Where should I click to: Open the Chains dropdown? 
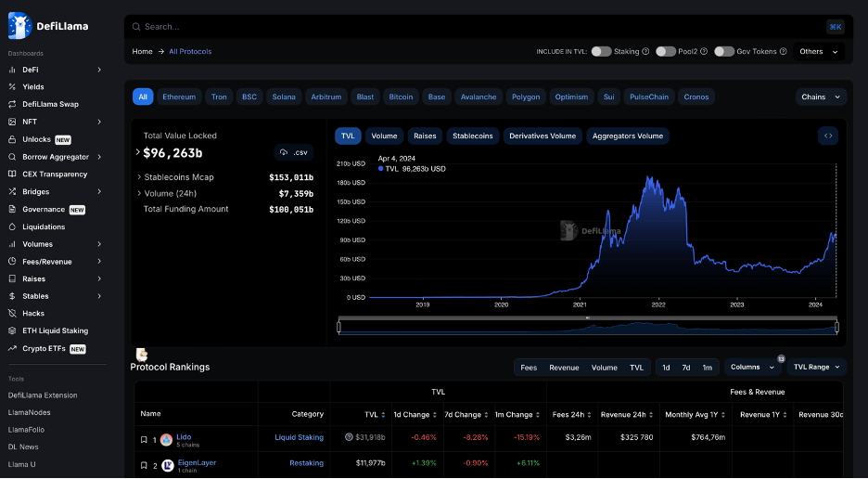(x=821, y=97)
